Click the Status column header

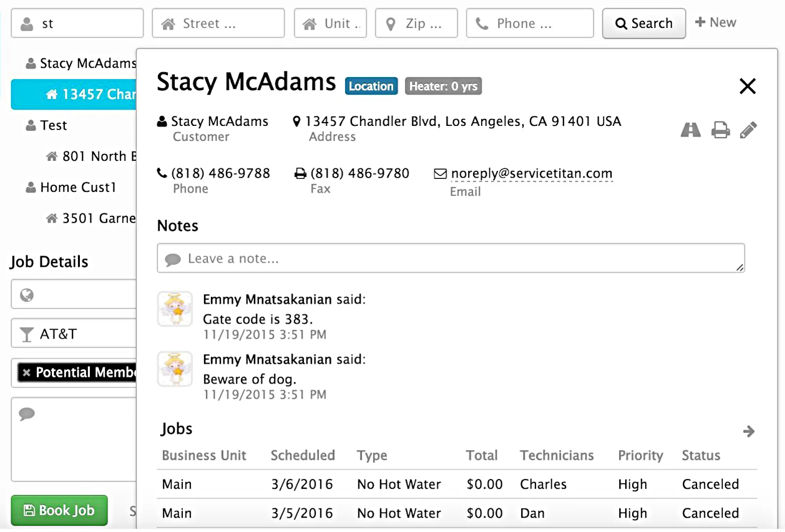click(701, 455)
